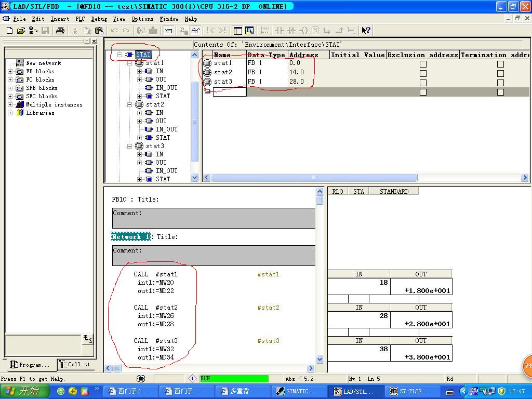Click the Data Type column header
This screenshot has width=532, height=399.
tap(266, 55)
